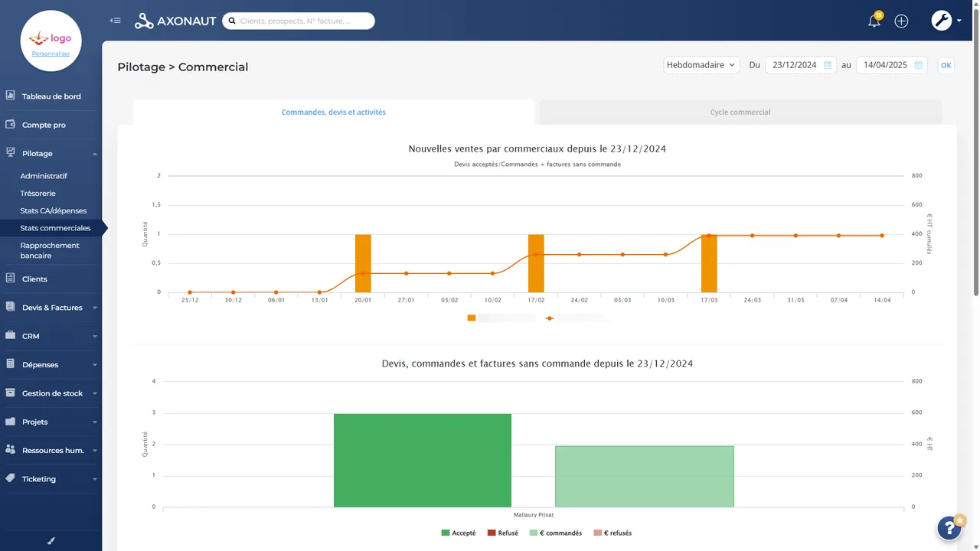
Task: Click the Clients address book icon
Action: (11, 279)
